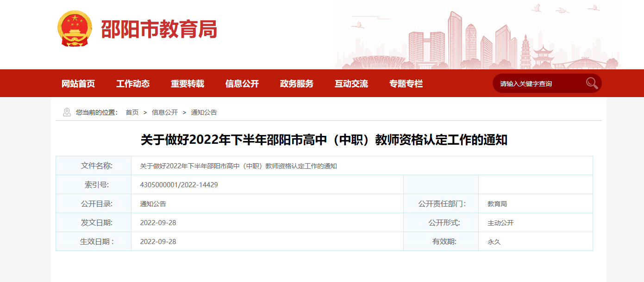Open the 工作动态 menu item

click(133, 84)
